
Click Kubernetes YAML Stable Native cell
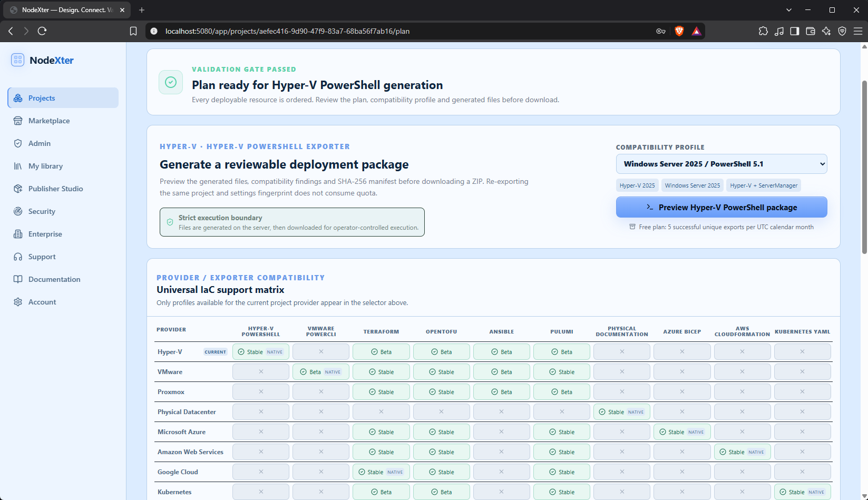pos(803,492)
